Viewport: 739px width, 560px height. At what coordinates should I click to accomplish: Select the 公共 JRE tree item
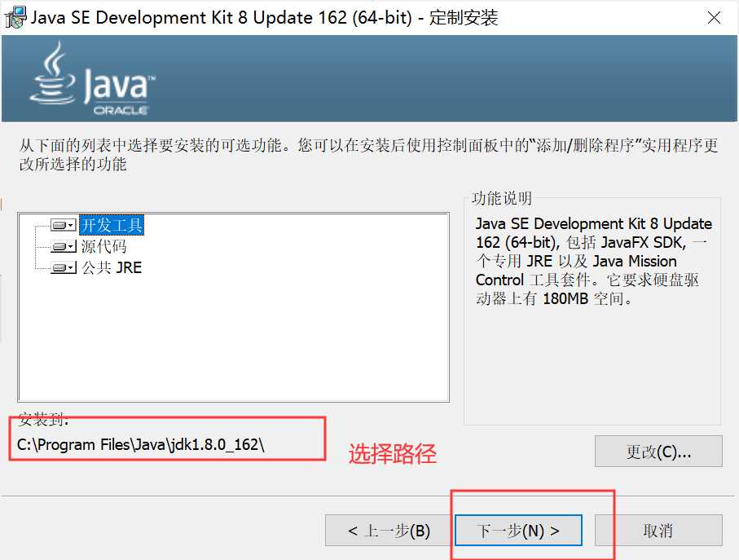tap(112, 267)
